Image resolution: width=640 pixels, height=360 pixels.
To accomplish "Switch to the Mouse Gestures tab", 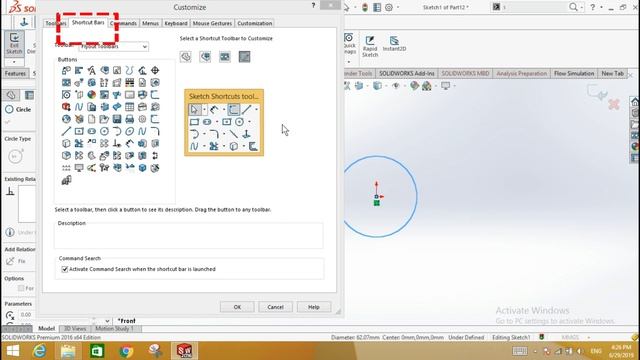I will pyautogui.click(x=212, y=23).
